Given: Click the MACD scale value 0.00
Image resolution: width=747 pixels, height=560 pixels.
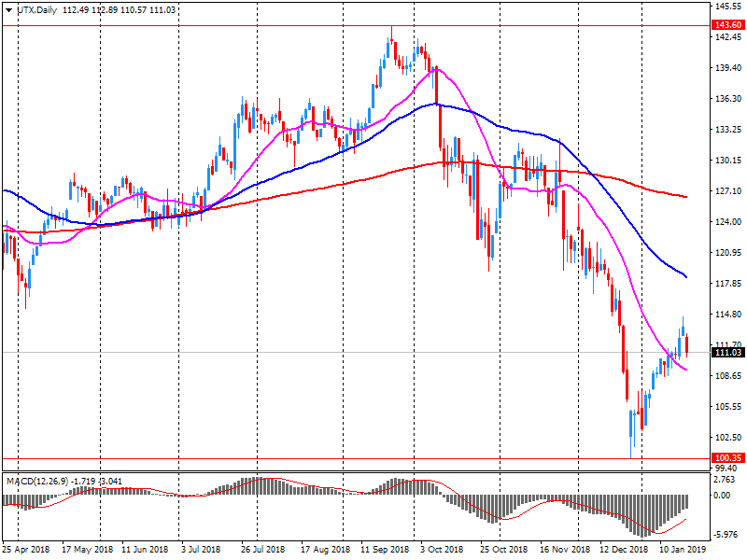Looking at the screenshot, I should pyautogui.click(x=722, y=496).
